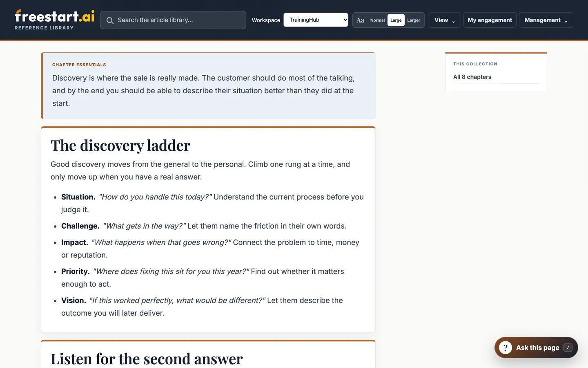588x368 pixels.
Task: Click the quote "What happens when that goes wrong?"
Action: pyautogui.click(x=161, y=242)
